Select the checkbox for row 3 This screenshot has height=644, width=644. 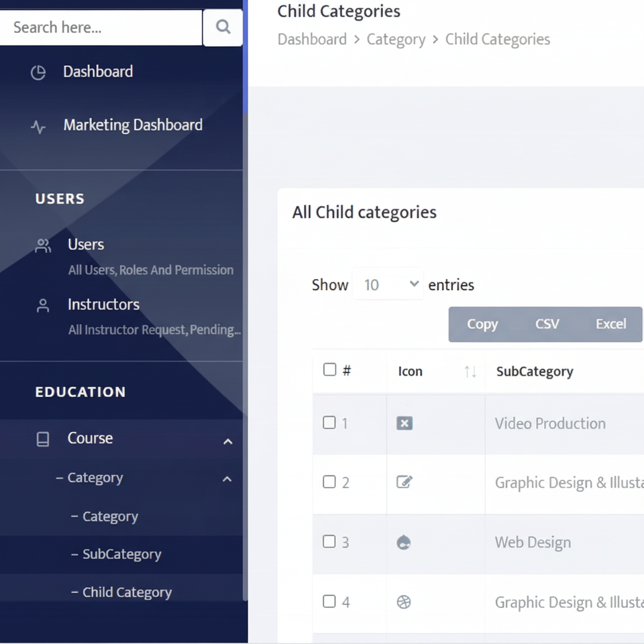click(x=329, y=541)
